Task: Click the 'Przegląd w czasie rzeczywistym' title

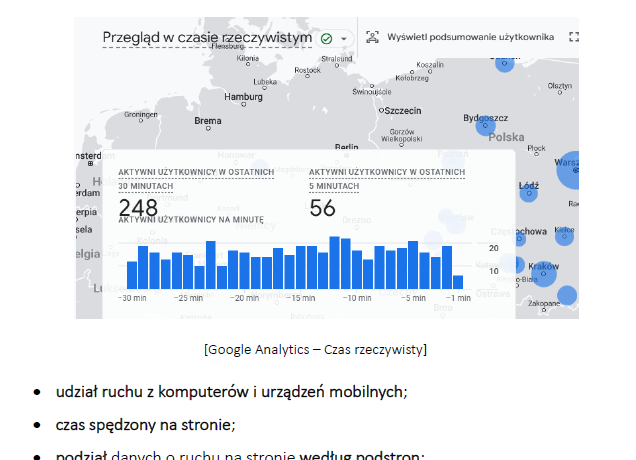Action: (208, 37)
